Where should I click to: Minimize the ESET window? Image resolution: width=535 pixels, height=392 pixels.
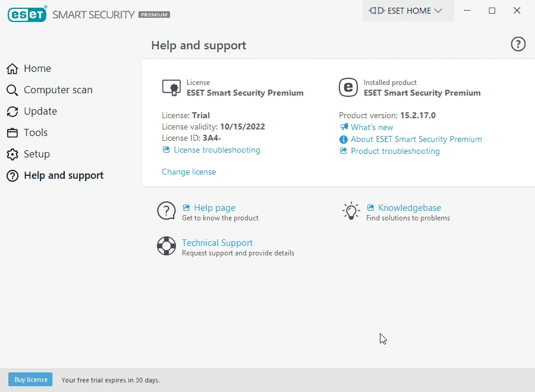tap(467, 11)
